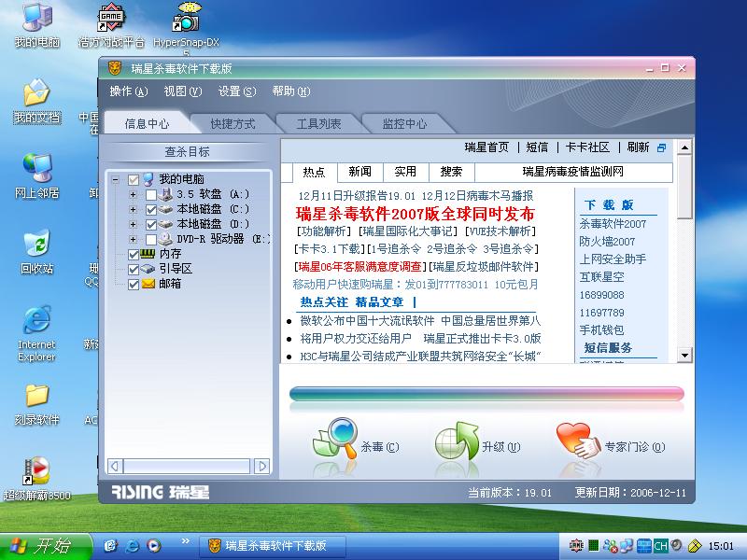747x560 pixels.
Task: Launch media player from quick launch
Action: [153, 545]
